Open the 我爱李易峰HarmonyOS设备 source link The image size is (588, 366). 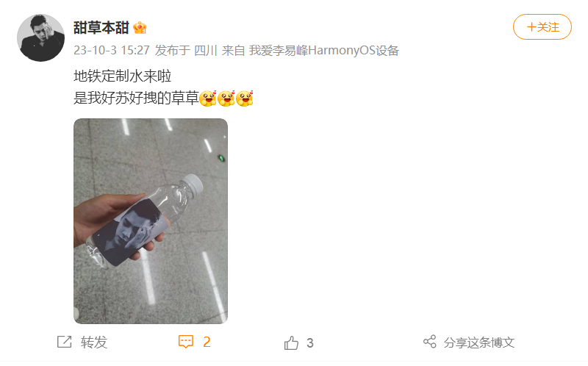323,50
